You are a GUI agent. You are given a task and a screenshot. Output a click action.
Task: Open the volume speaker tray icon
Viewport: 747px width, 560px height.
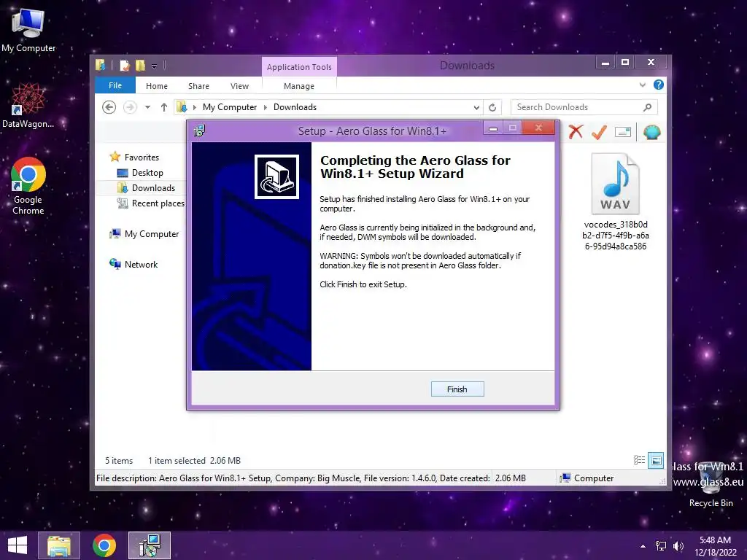pos(678,546)
